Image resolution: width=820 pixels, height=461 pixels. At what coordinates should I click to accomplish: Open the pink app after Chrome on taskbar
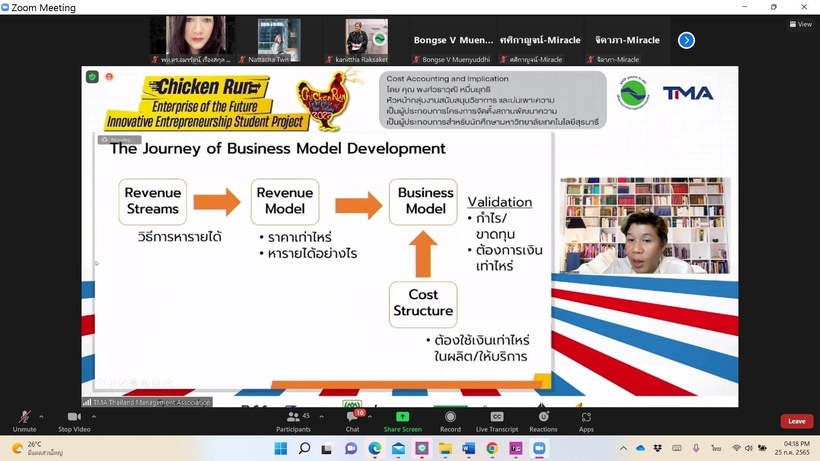pyautogui.click(x=516, y=448)
